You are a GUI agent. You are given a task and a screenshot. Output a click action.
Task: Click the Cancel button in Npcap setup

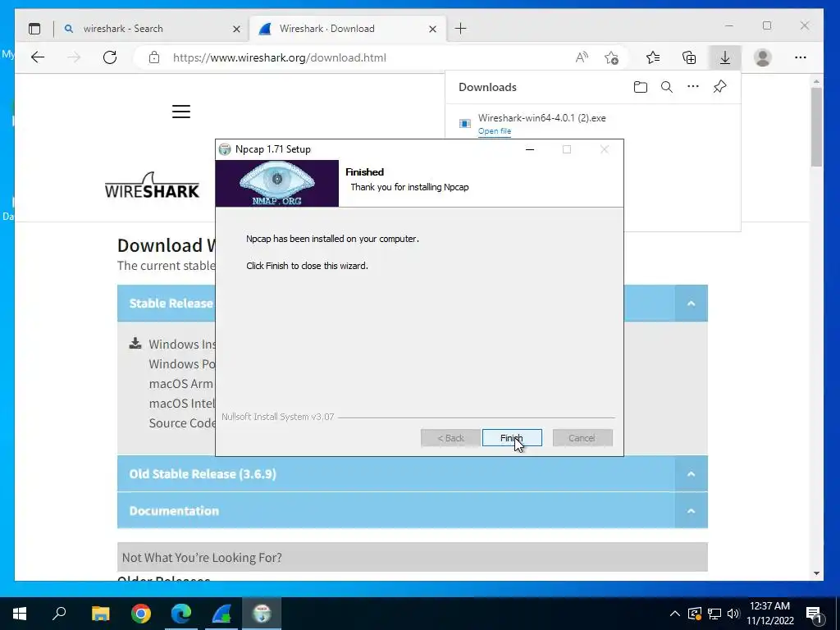click(582, 438)
